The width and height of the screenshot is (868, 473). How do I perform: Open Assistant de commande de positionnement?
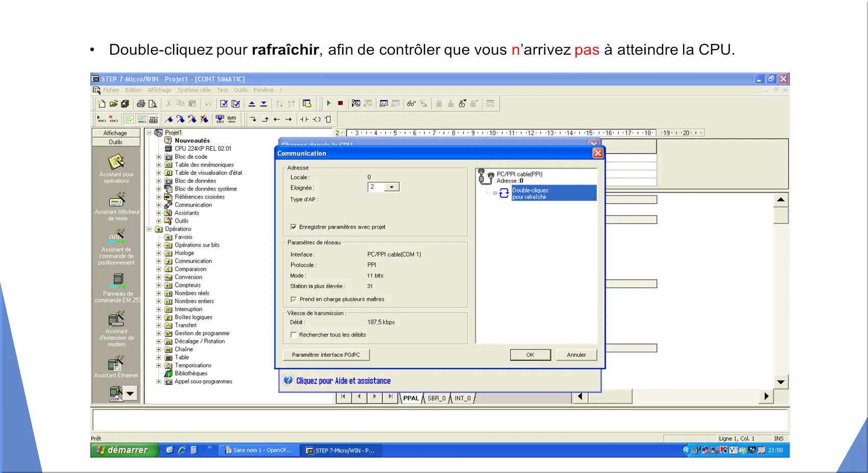click(x=116, y=237)
